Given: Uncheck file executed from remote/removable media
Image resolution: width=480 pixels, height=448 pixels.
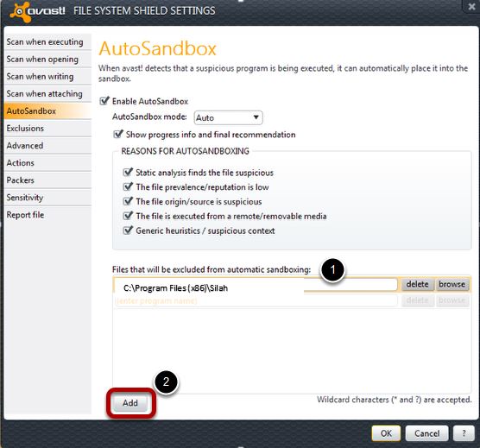Looking at the screenshot, I should coord(128,216).
